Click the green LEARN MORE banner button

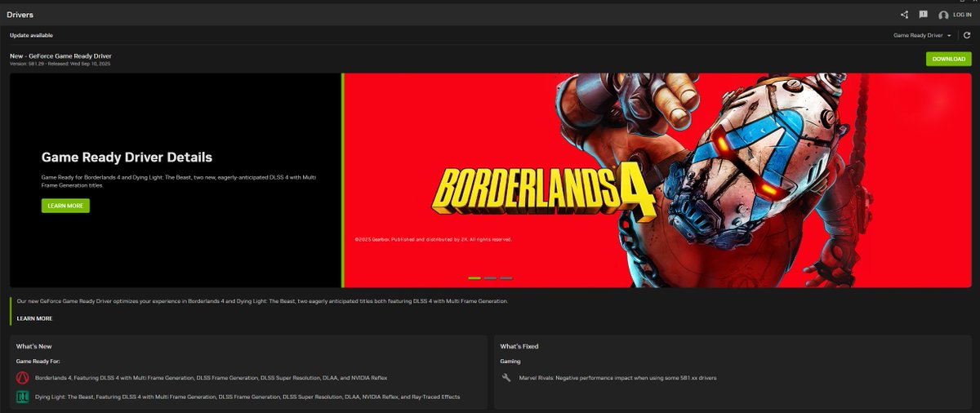pyautogui.click(x=65, y=206)
